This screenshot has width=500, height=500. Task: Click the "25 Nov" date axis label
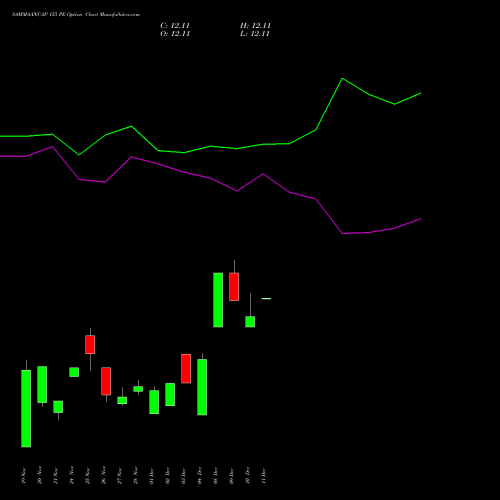pos(88,475)
